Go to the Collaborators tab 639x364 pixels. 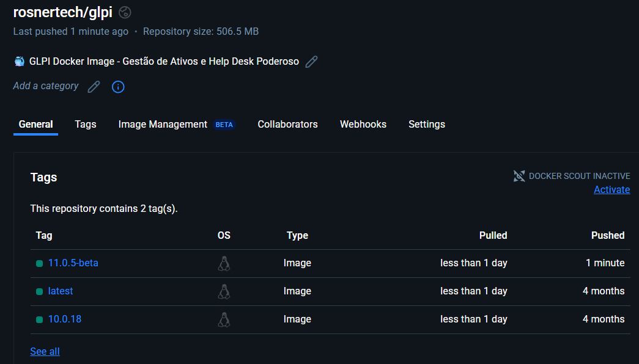point(288,124)
